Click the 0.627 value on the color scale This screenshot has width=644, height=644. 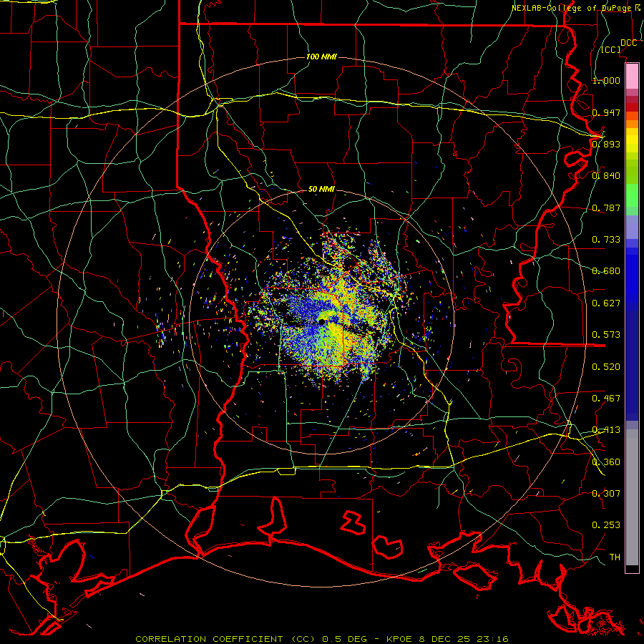[606, 303]
